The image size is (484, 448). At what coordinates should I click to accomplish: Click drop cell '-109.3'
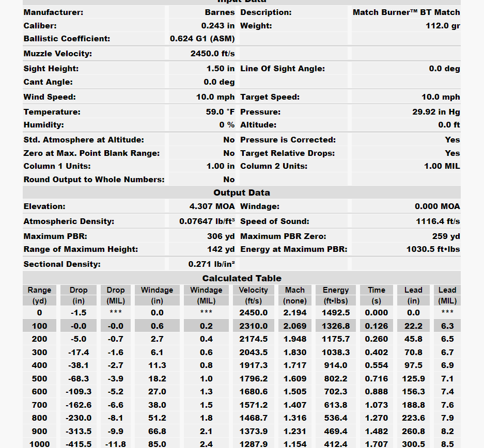click(x=79, y=392)
